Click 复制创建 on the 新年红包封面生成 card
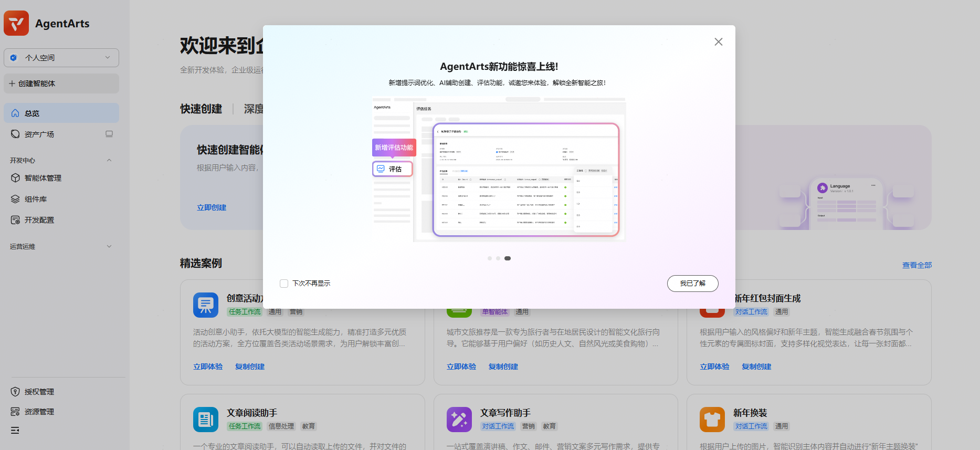 [x=756, y=367]
